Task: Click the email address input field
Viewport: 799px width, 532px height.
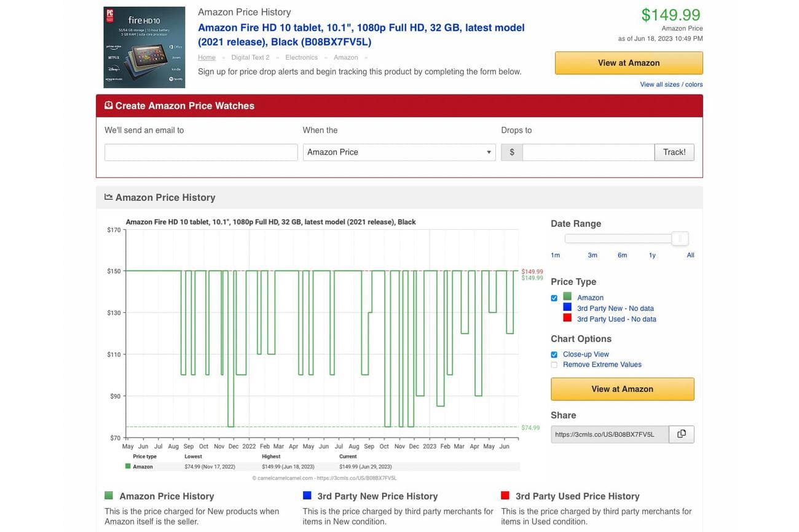Action: (200, 152)
